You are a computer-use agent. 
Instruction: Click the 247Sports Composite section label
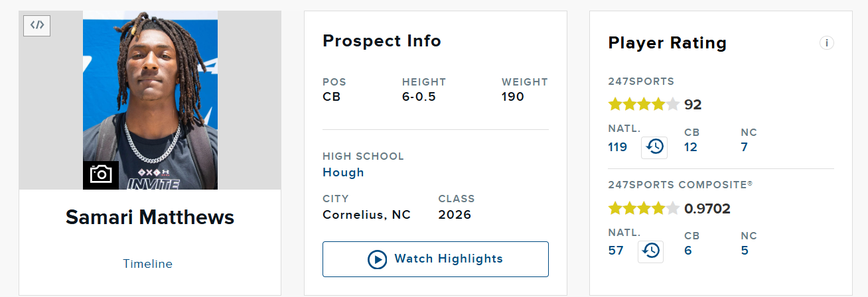(x=680, y=185)
